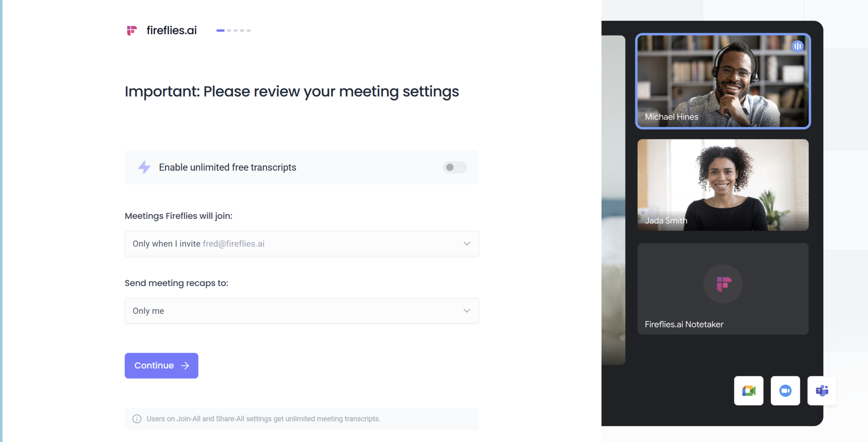Click the onboarding step progress indicator
Image resolution: width=868 pixels, height=442 pixels.
coord(234,30)
